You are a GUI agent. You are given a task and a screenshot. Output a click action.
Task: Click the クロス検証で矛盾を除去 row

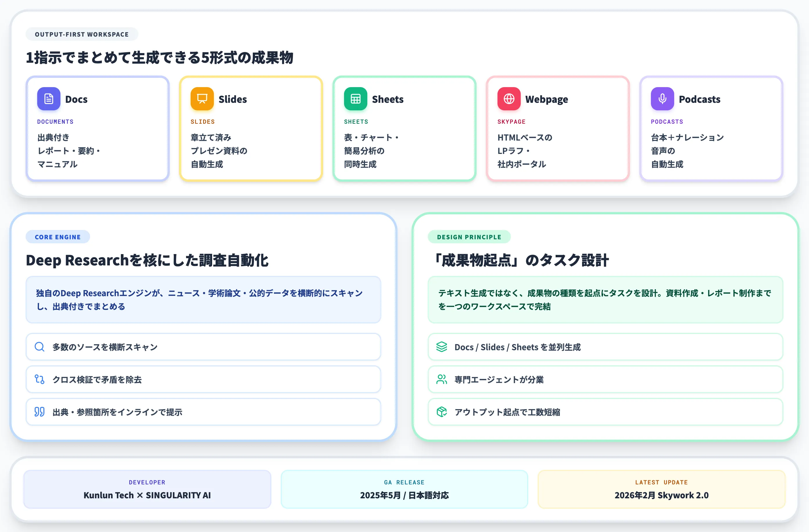click(203, 380)
